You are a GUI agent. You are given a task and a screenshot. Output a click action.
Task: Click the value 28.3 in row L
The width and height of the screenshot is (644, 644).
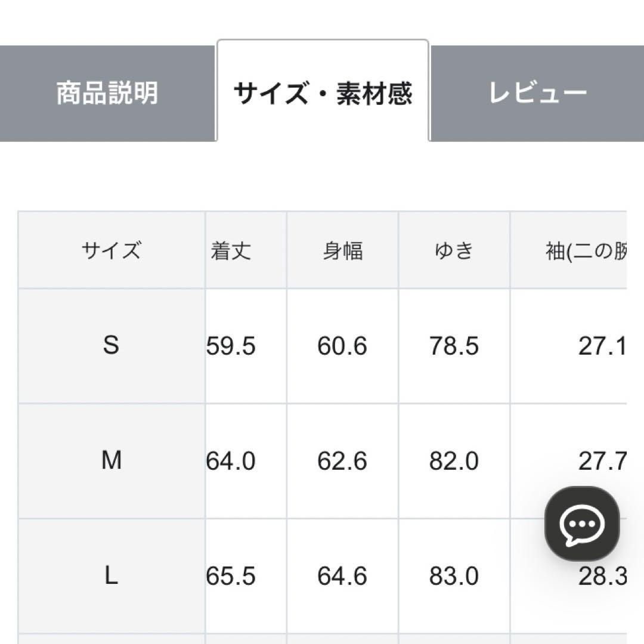coord(602,576)
